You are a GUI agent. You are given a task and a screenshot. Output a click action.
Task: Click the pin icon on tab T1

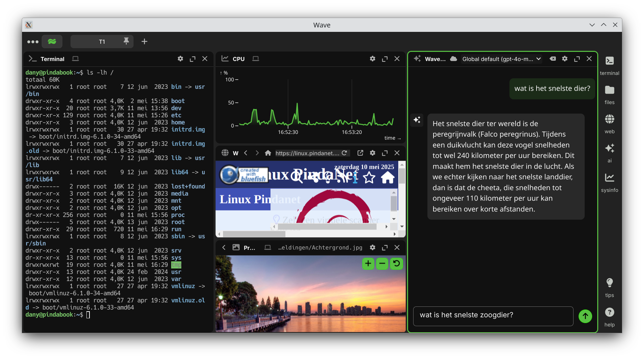point(126,41)
